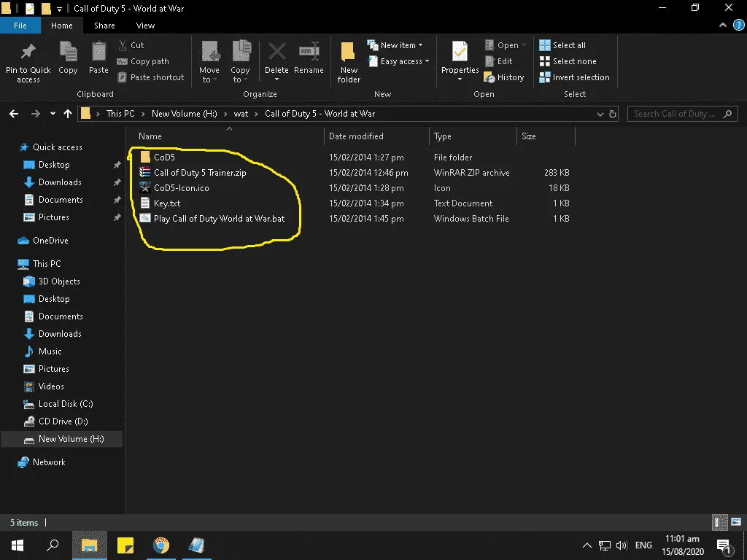
Task: Select the CoD5-Icon.ico file
Action: pos(182,187)
